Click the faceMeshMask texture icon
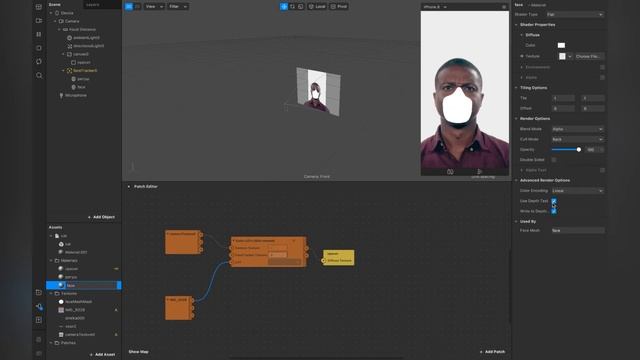 click(x=61, y=302)
